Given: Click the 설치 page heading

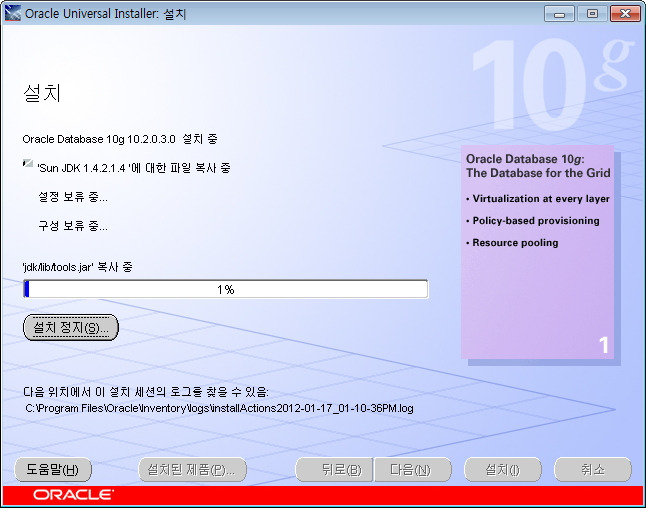Looking at the screenshot, I should [x=42, y=93].
